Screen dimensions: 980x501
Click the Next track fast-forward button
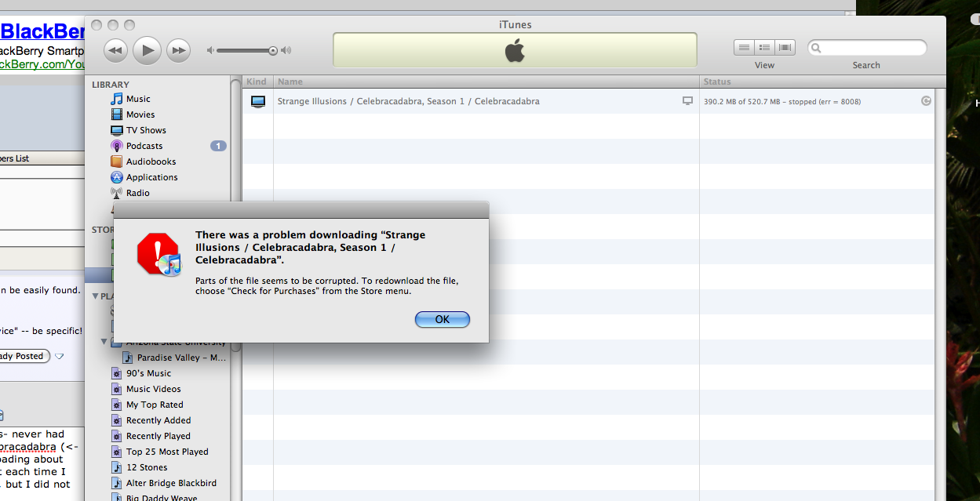point(179,50)
